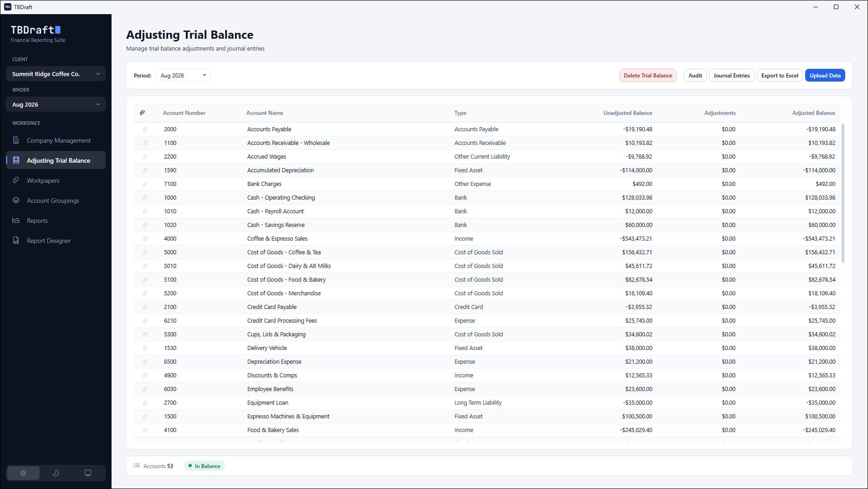The height and width of the screenshot is (489, 868).
Task: Open Journal Entries
Action: coord(731,76)
